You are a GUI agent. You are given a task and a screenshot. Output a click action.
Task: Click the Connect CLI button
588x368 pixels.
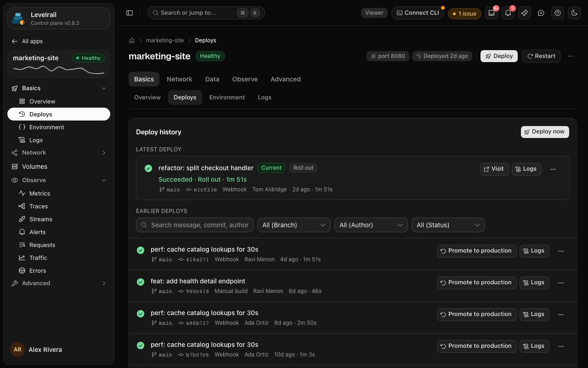pos(418,13)
